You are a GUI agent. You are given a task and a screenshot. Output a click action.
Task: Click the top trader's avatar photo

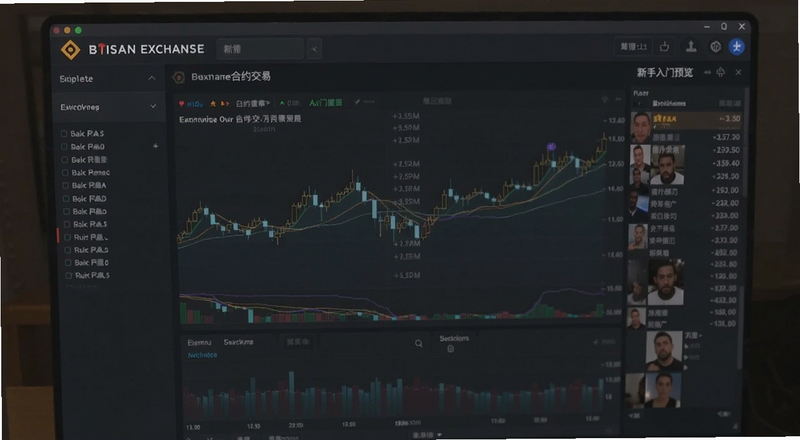641,128
